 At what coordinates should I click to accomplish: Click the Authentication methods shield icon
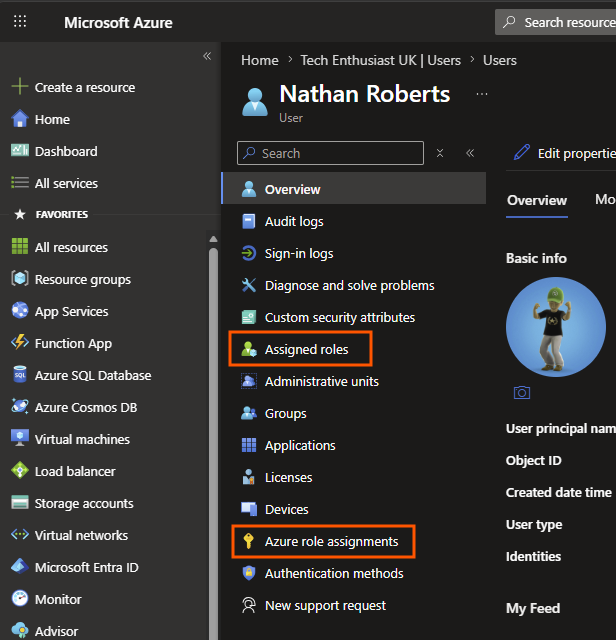(249, 573)
